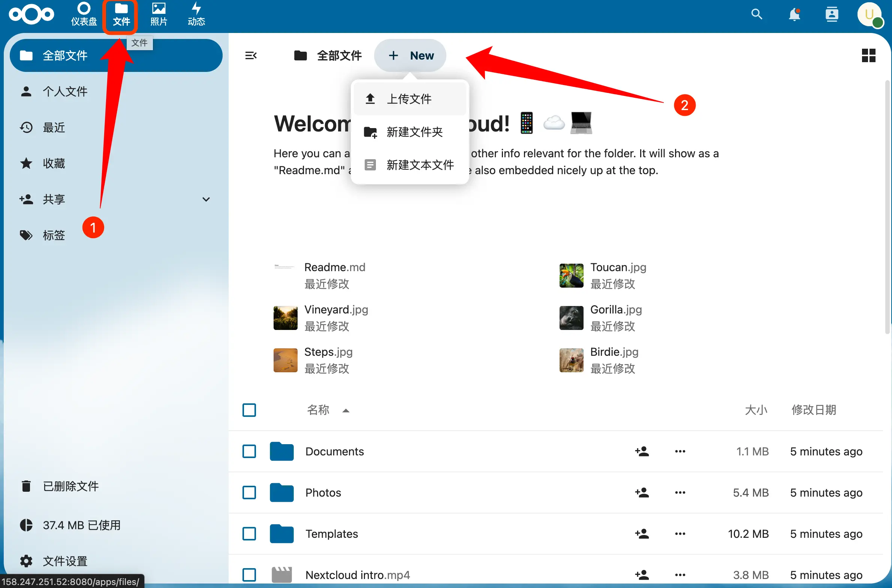
Task: Toggle sort order via 名称 arrow
Action: click(346, 410)
